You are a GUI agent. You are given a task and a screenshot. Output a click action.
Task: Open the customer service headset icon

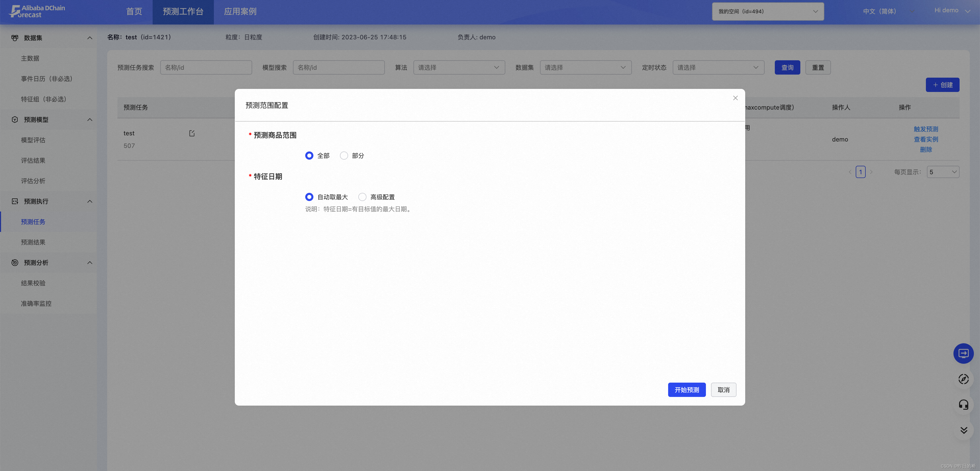(963, 404)
